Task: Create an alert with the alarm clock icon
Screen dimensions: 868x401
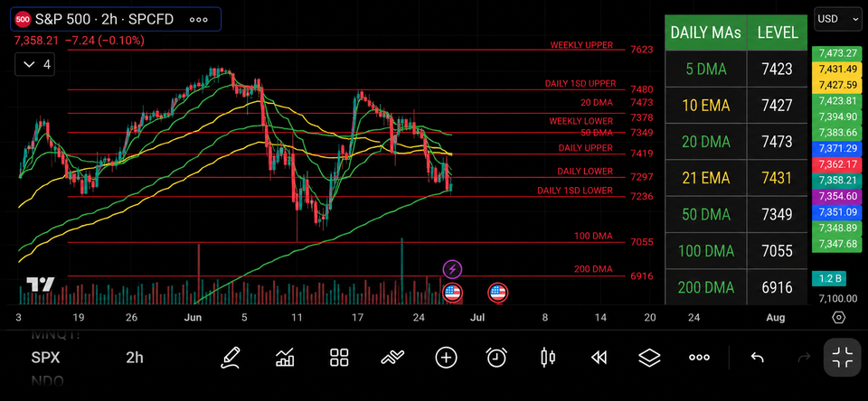Action: coord(496,358)
